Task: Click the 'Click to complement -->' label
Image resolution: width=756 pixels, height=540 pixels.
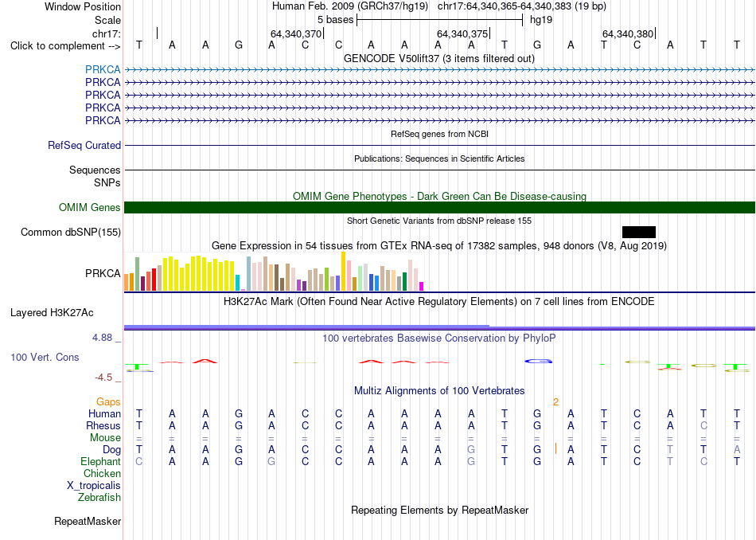Action: pos(65,46)
